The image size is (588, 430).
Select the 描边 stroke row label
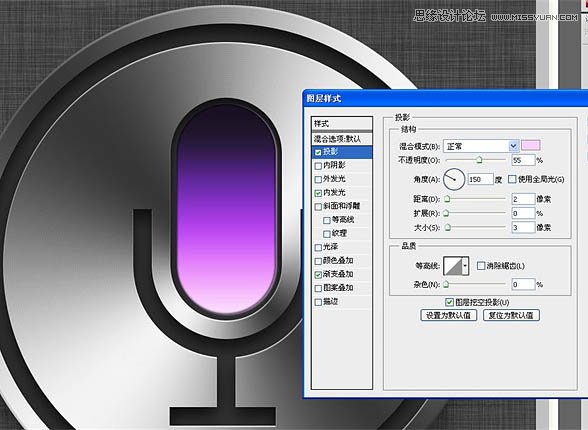coord(330,301)
